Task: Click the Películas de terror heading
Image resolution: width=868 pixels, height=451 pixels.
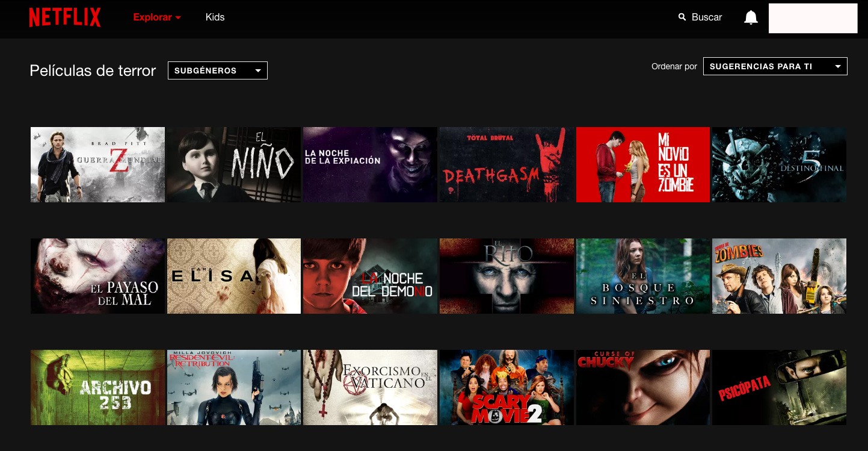Action: [93, 70]
